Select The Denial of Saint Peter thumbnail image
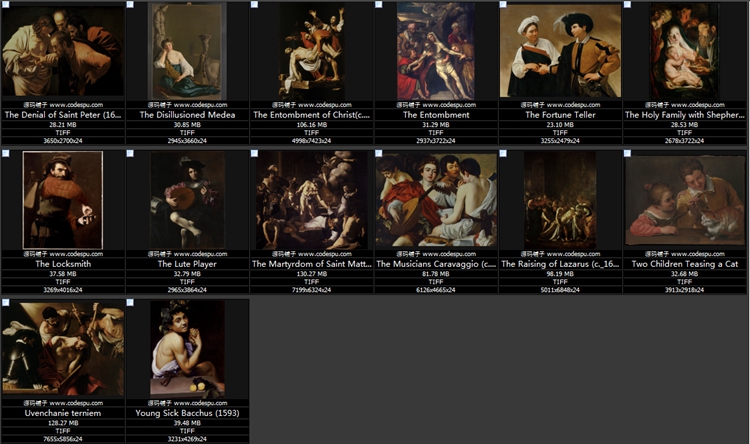Viewport: 750px width, 444px height. point(63,51)
